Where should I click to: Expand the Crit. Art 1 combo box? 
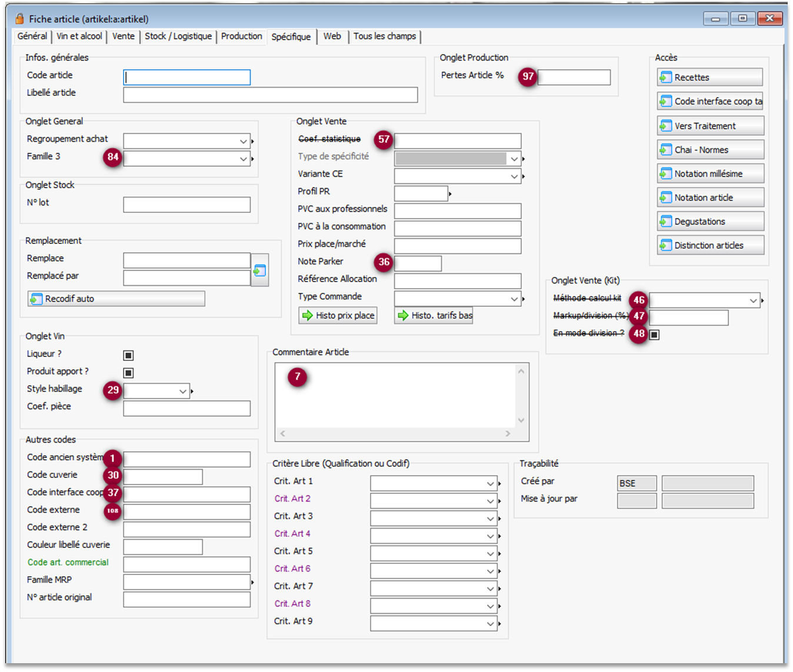(490, 484)
